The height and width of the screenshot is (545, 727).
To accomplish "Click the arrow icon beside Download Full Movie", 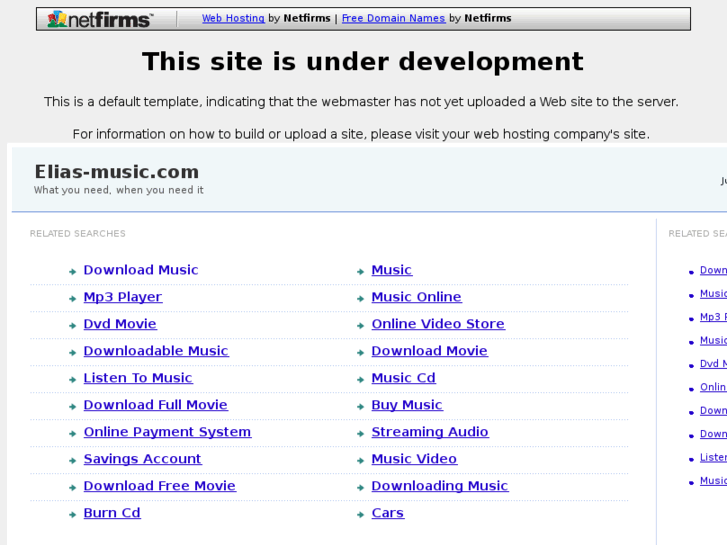I will coord(72,407).
